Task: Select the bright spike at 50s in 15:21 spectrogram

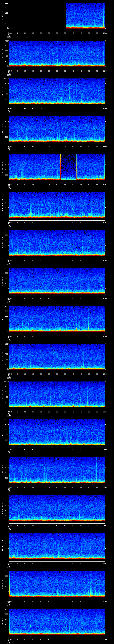Action: pyautogui.click(x=89, y=469)
